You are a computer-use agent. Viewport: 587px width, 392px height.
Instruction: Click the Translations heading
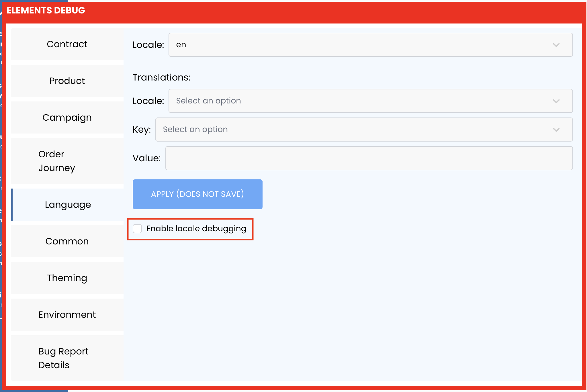pos(161,77)
